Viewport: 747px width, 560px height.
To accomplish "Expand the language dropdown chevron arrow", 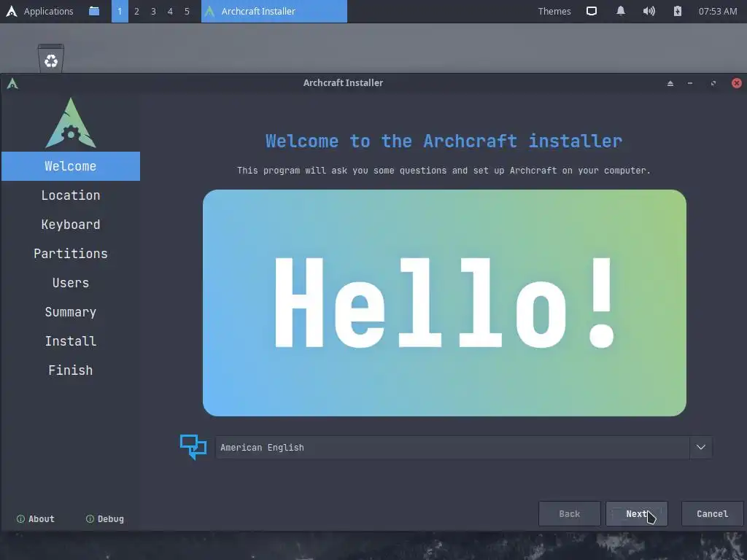I will [x=701, y=447].
